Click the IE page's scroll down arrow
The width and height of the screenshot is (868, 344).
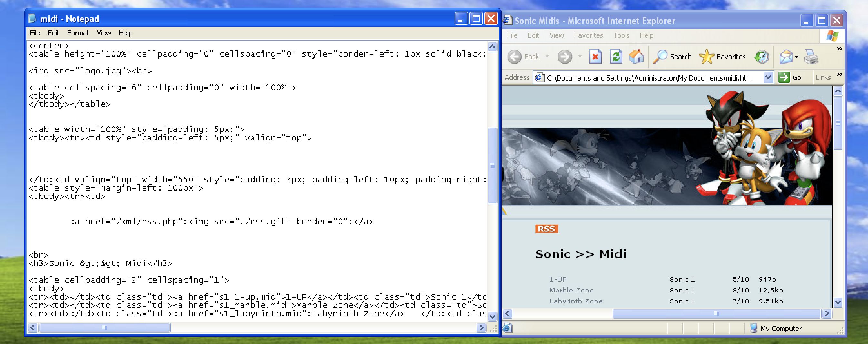click(838, 302)
